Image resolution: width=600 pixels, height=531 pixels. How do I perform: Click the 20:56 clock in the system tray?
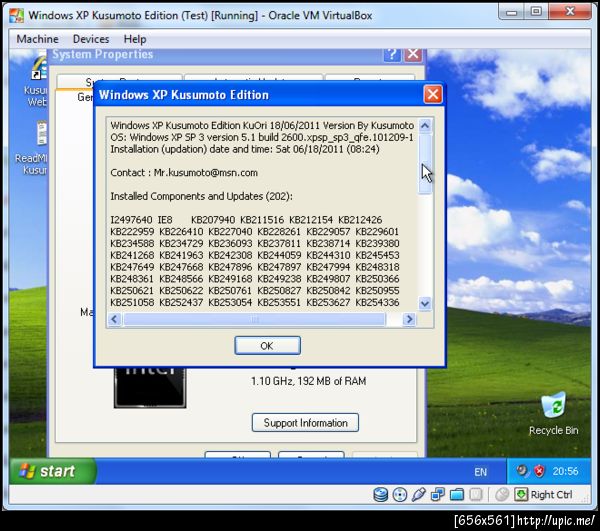coord(565,471)
